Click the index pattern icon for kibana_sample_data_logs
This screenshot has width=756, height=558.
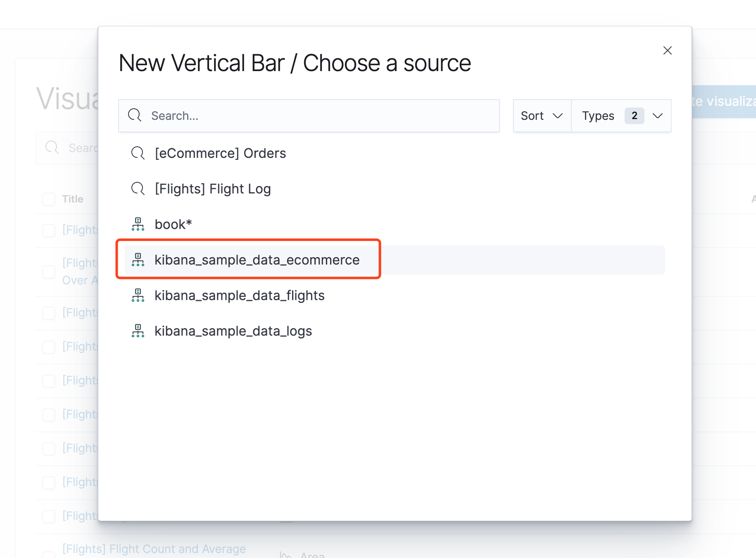click(138, 331)
